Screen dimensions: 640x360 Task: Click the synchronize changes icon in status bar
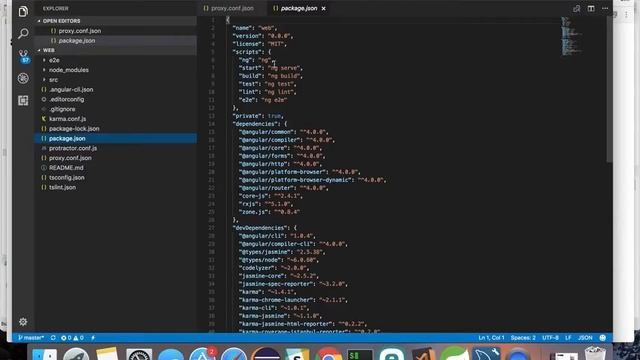[53, 338]
